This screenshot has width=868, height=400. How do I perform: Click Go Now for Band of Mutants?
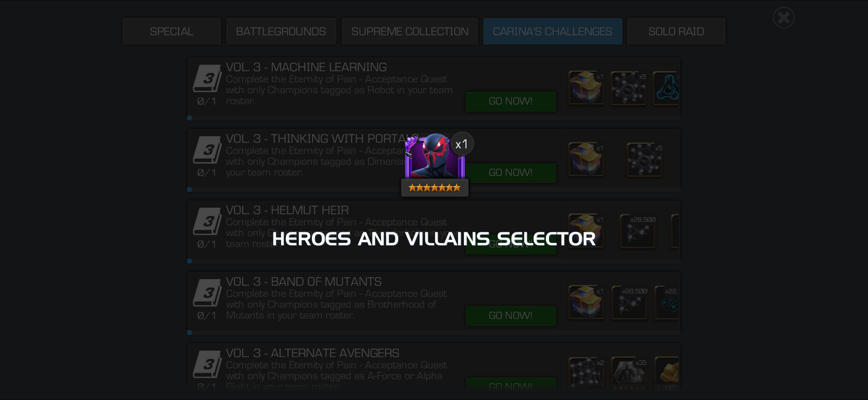click(x=510, y=316)
